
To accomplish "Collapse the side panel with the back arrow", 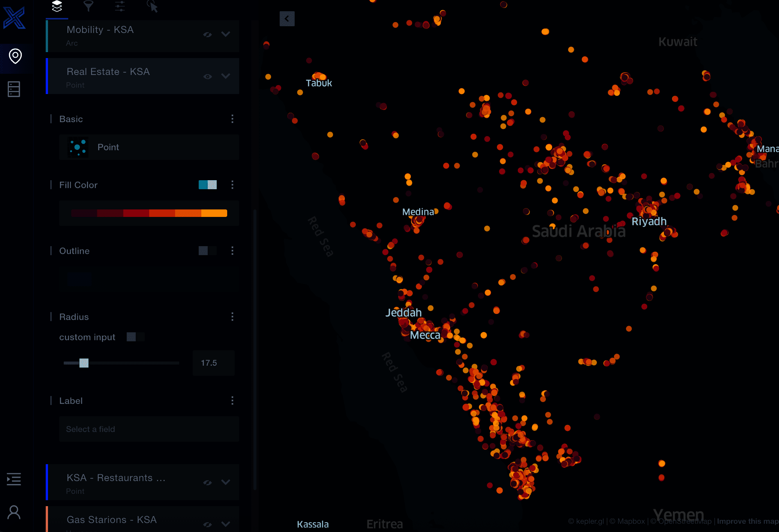I will click(287, 18).
